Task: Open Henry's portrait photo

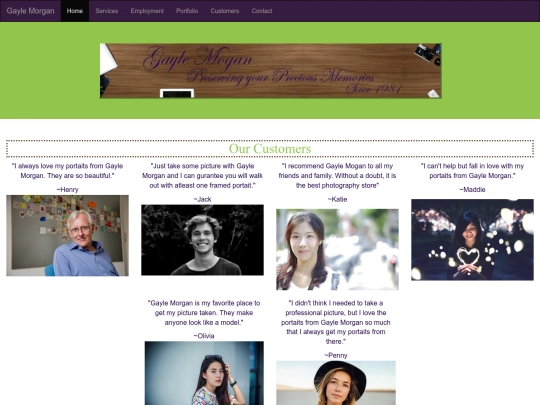Action: (x=68, y=236)
